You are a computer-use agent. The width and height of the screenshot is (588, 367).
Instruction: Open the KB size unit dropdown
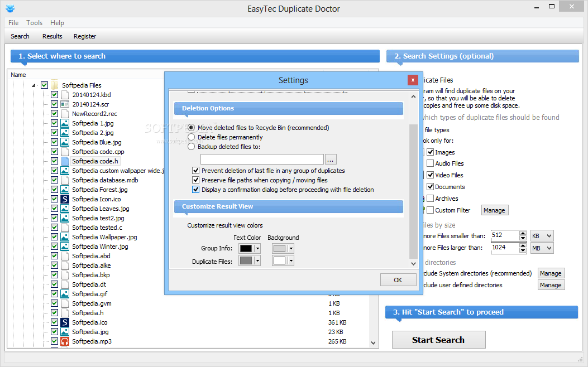click(542, 236)
